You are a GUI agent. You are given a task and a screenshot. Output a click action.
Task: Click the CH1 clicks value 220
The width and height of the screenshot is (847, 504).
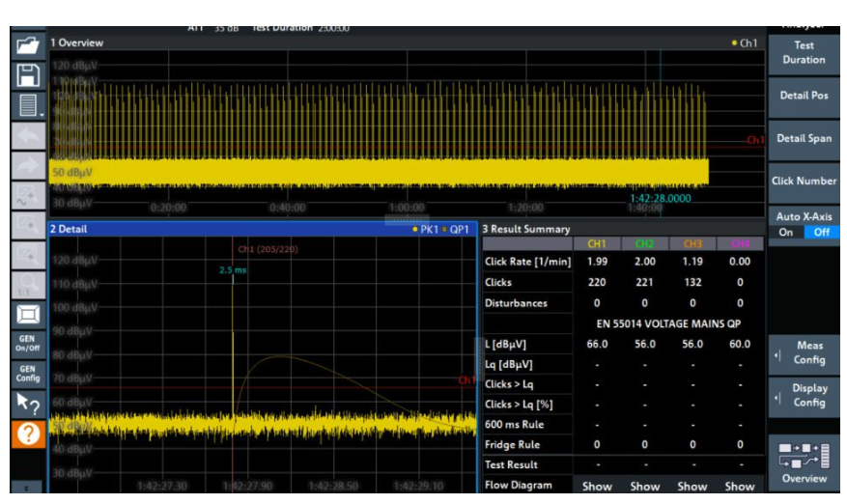point(597,283)
